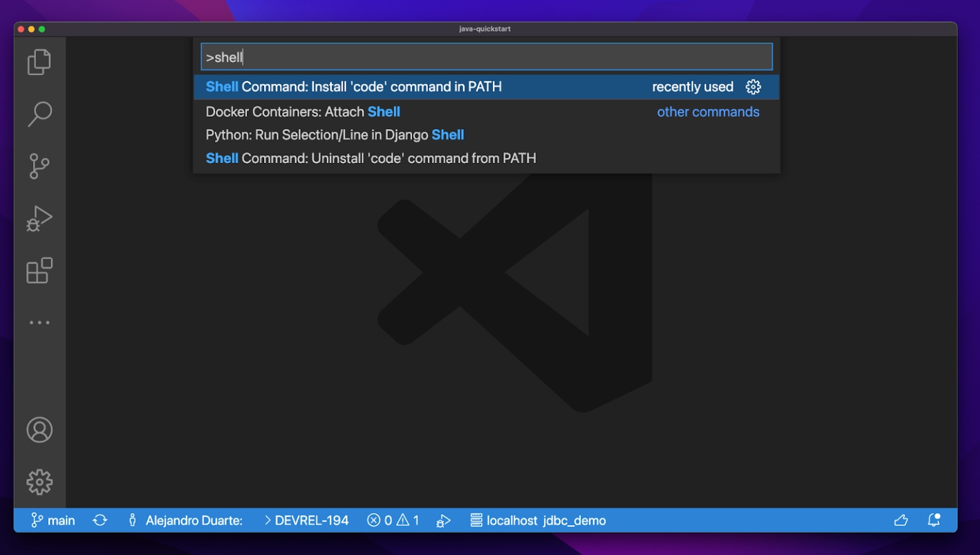Open the Search view in the activity bar

39,114
